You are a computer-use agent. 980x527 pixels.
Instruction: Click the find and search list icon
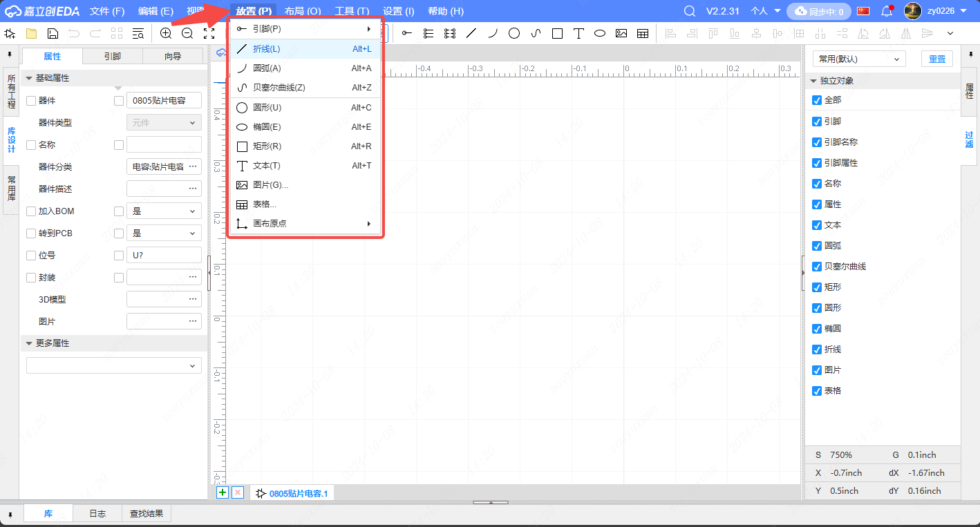pyautogui.click(x=138, y=33)
